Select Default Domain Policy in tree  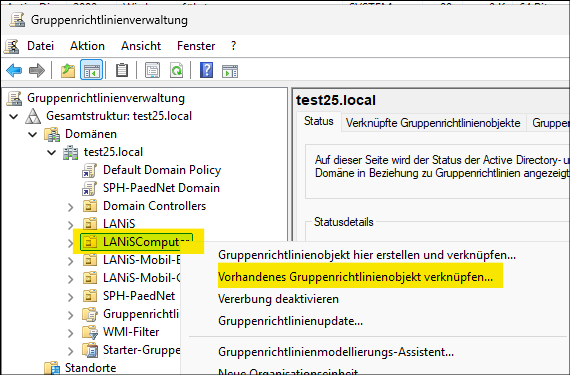[162, 170]
